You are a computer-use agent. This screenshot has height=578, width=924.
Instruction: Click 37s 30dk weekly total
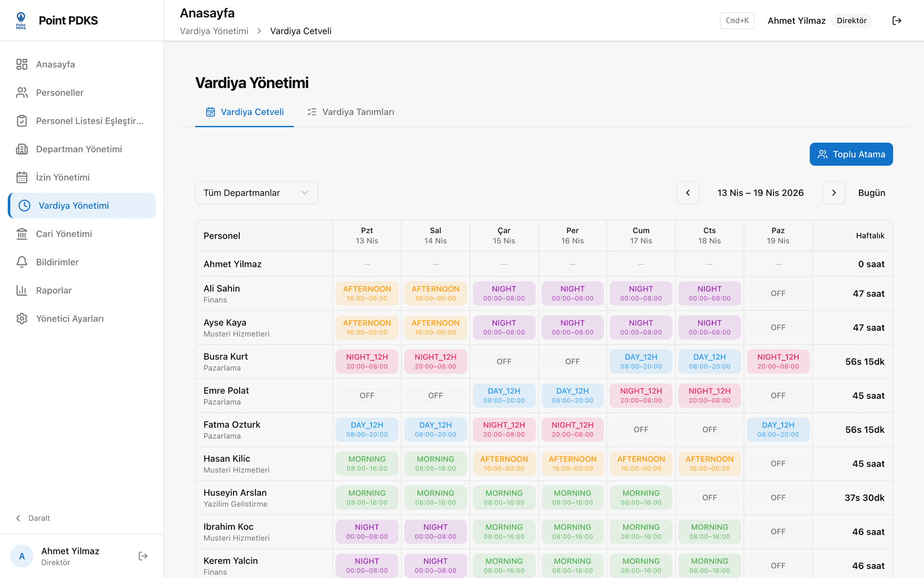click(x=864, y=498)
